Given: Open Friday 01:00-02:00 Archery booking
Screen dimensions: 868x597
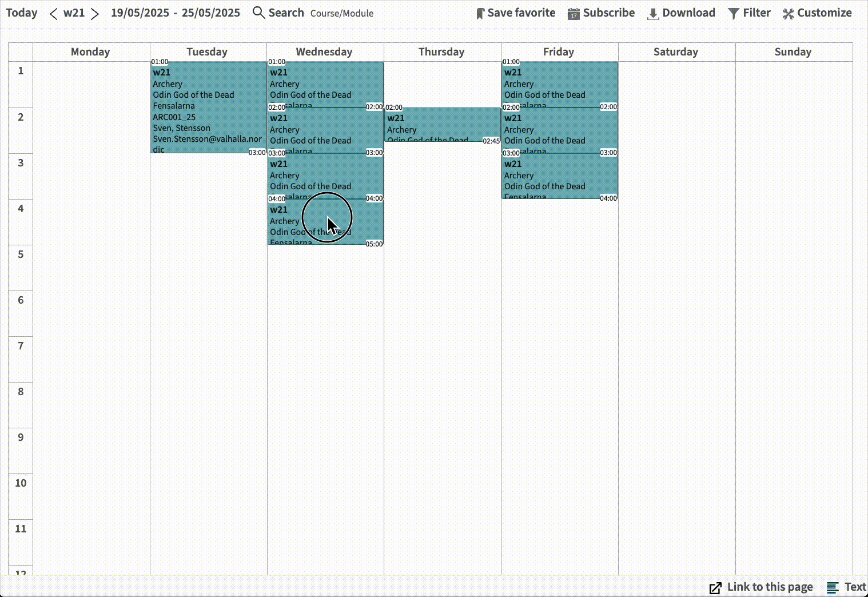Looking at the screenshot, I should pyautogui.click(x=560, y=85).
